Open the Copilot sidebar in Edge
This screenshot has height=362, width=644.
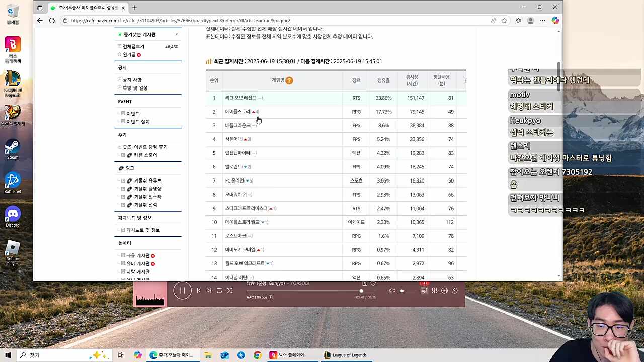point(555,21)
